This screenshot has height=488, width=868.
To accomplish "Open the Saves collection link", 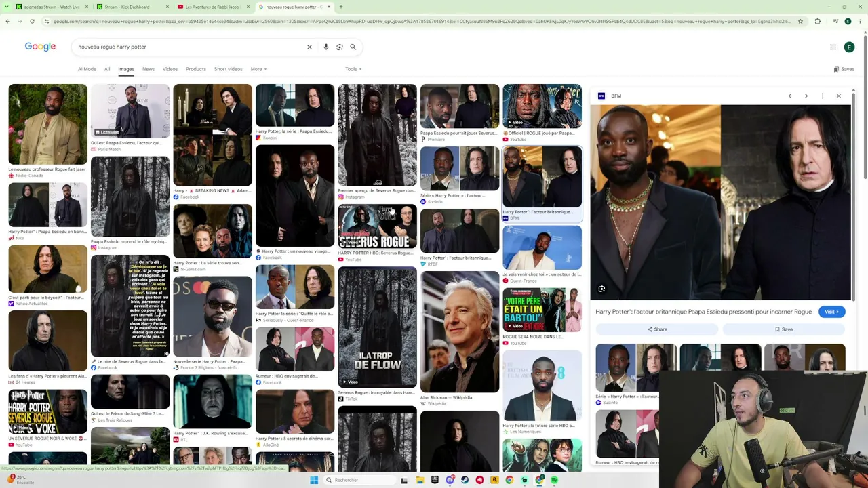I will click(844, 69).
